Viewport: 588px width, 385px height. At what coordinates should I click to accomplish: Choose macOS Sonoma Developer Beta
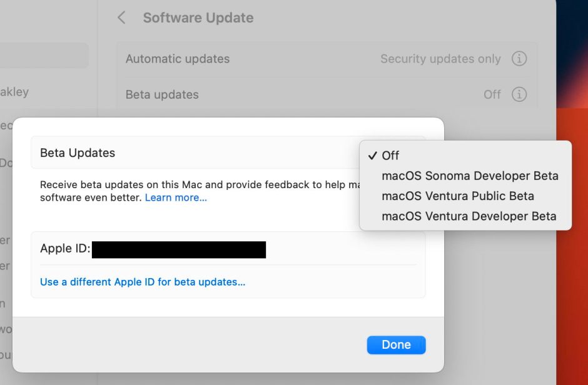click(470, 176)
